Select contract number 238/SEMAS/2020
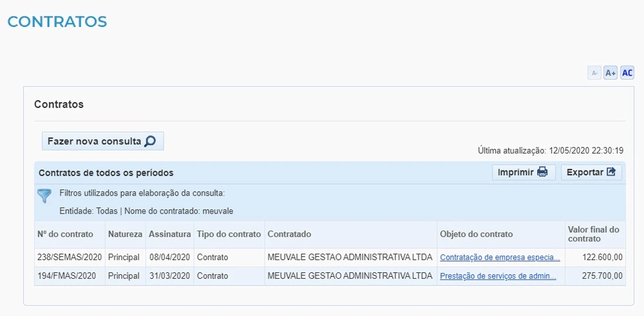Image resolution: width=644 pixels, height=316 pixels. click(x=70, y=257)
